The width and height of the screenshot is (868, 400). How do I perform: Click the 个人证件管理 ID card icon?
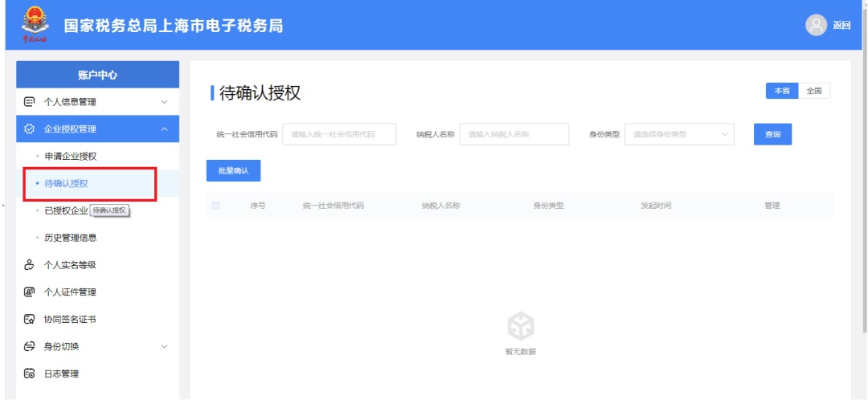pos(30,292)
